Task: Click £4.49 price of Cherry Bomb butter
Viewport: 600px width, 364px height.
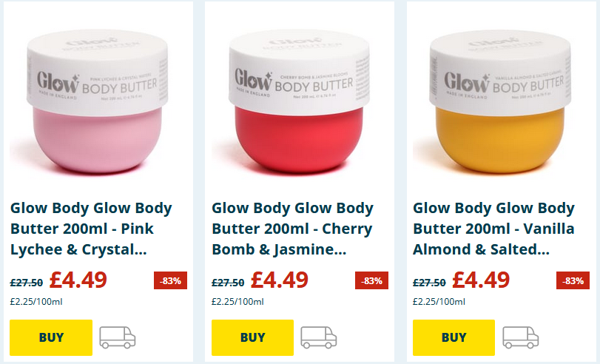Action: click(x=280, y=280)
